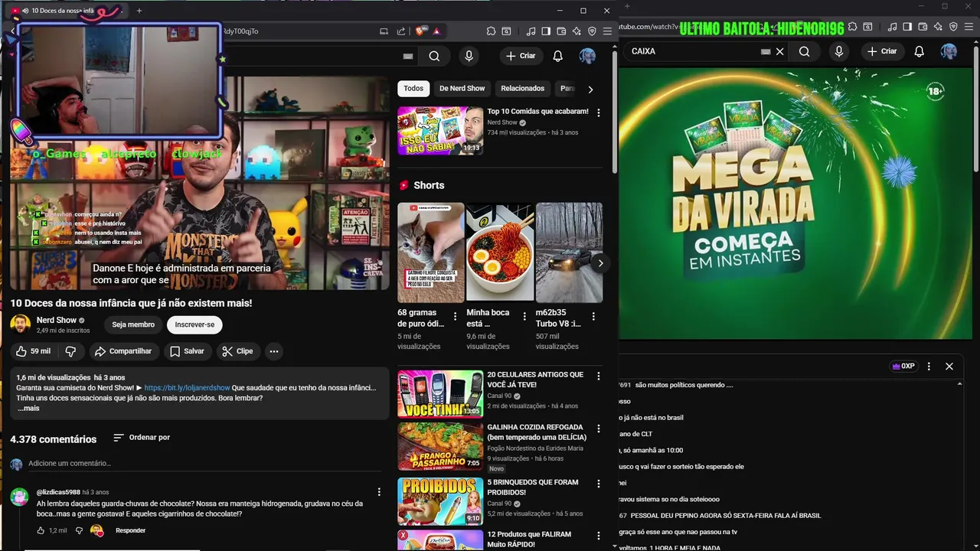The height and width of the screenshot is (551, 980).
Task: Dislike the Nerd Show video
Action: (70, 351)
